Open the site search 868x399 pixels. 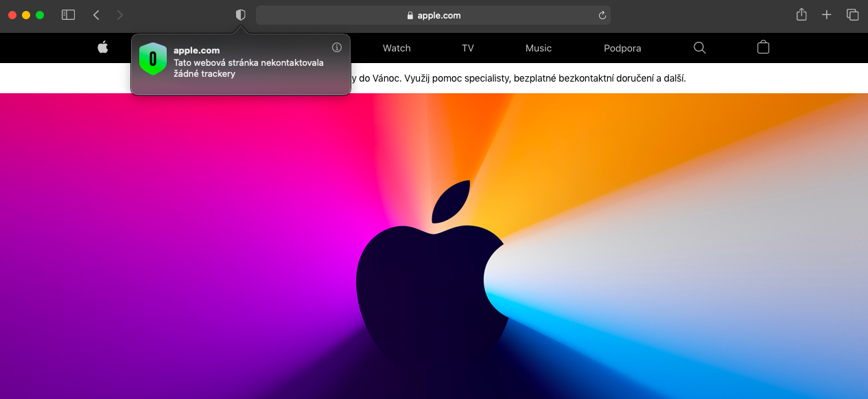tap(700, 48)
